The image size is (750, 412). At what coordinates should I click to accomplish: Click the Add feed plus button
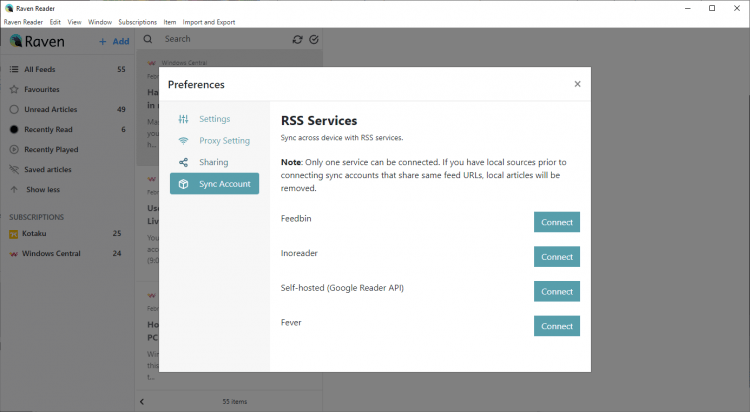click(114, 41)
